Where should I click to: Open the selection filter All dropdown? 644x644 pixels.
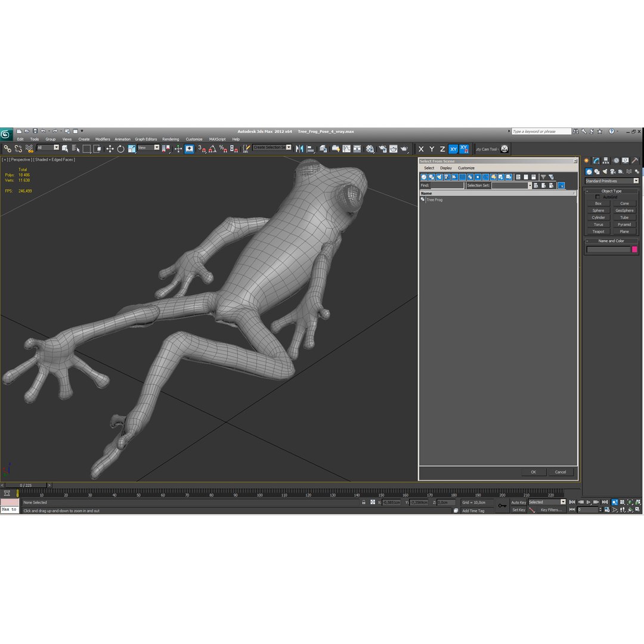pos(48,147)
